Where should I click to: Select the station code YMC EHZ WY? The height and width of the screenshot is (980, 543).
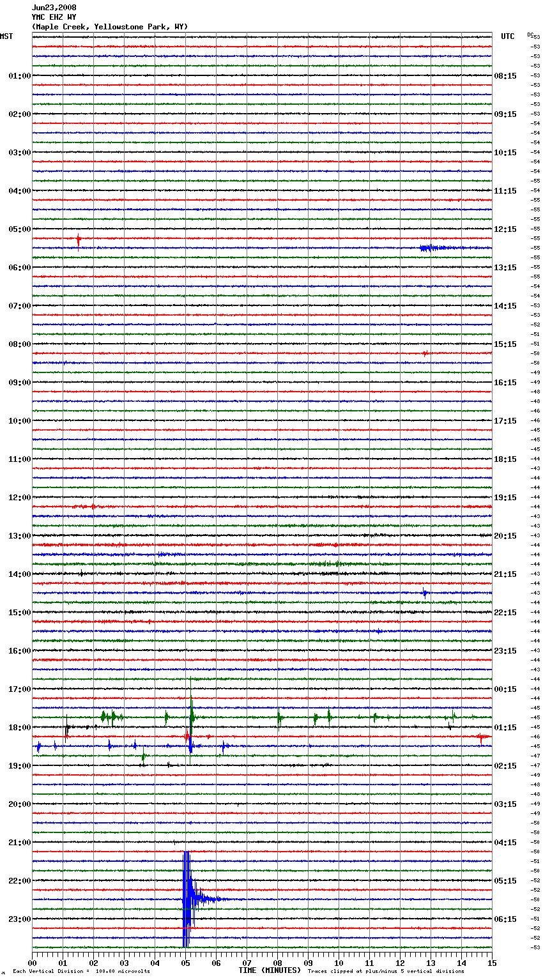click(54, 17)
